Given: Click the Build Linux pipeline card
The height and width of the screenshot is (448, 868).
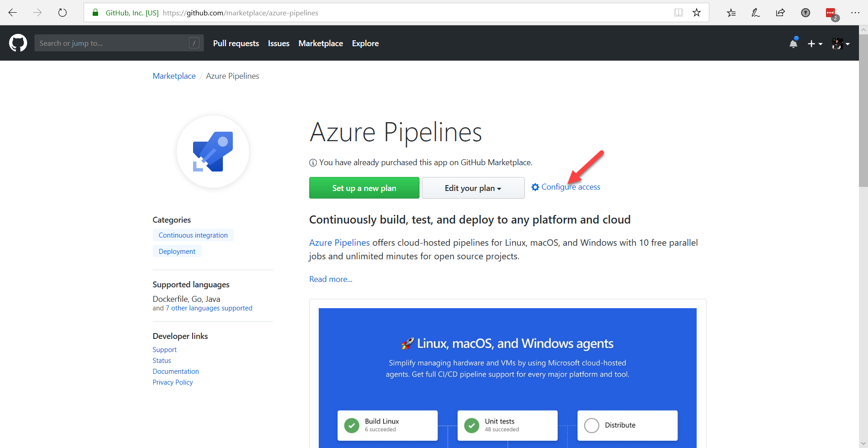Looking at the screenshot, I should pyautogui.click(x=387, y=425).
